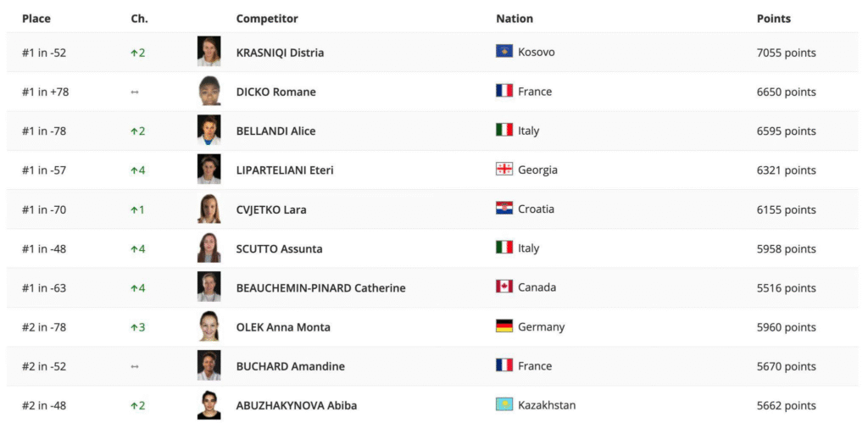Click the Kosovo flag icon
Viewport: 868px width, 423px height.
coord(504,52)
